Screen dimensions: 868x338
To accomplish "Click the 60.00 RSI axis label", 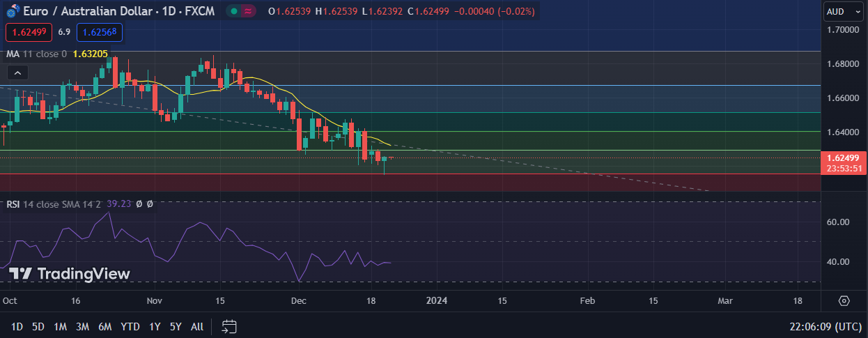I will pyautogui.click(x=838, y=222).
